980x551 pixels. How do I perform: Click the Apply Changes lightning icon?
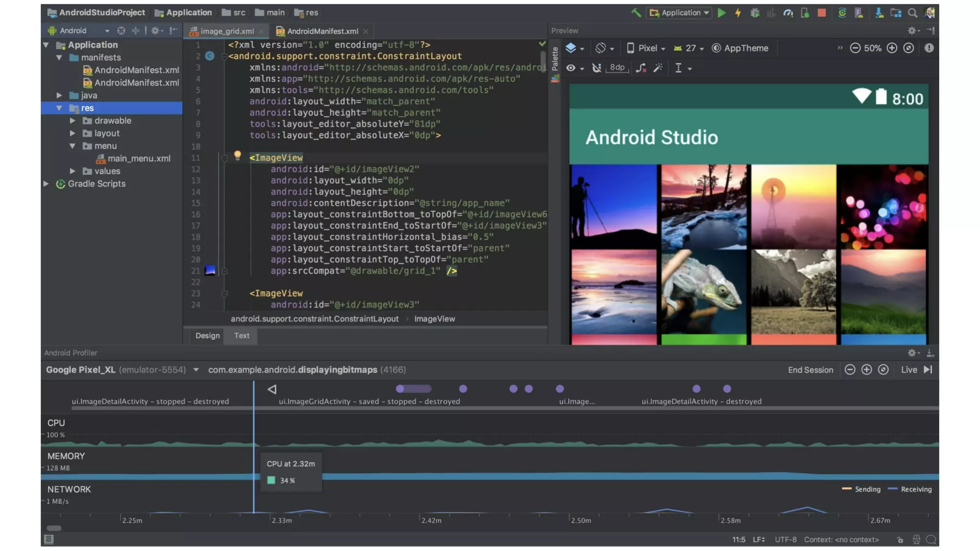[x=738, y=13]
